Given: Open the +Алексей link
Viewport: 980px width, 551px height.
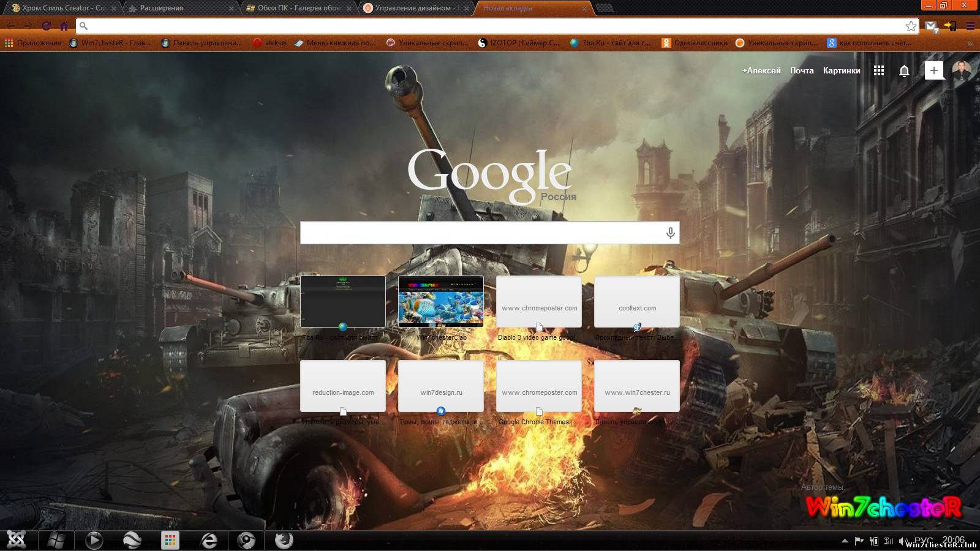Looking at the screenshot, I should 761,70.
